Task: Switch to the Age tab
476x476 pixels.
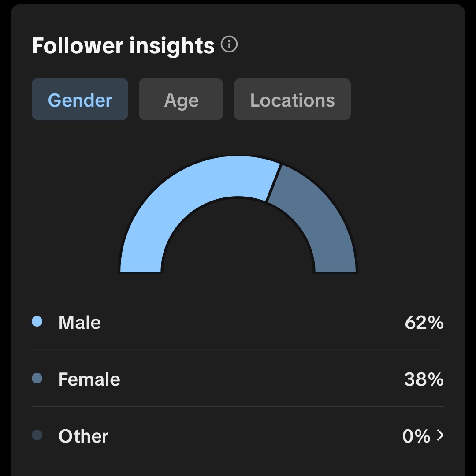Action: (x=181, y=99)
